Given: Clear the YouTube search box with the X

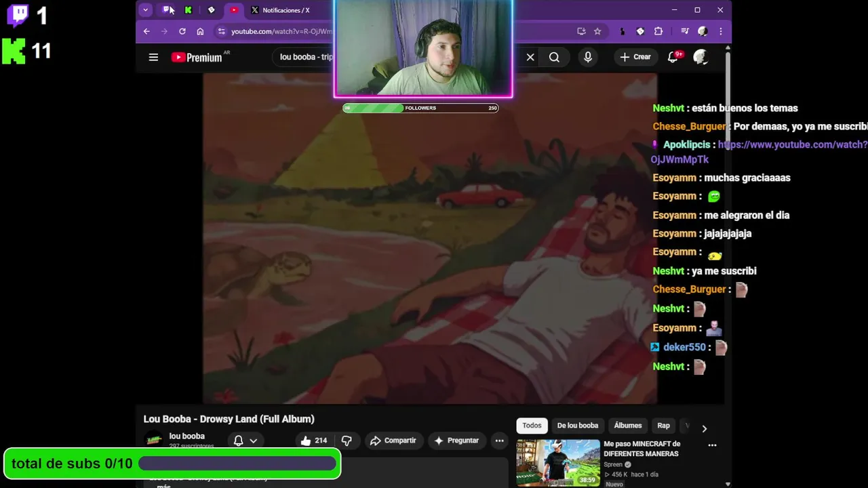Looking at the screenshot, I should 530,58.
